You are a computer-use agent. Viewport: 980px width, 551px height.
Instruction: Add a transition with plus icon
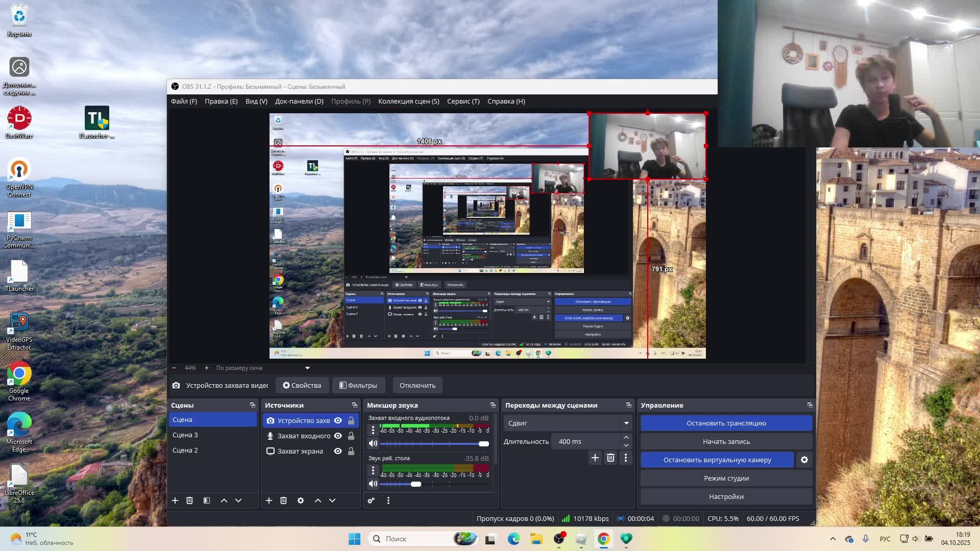click(595, 458)
